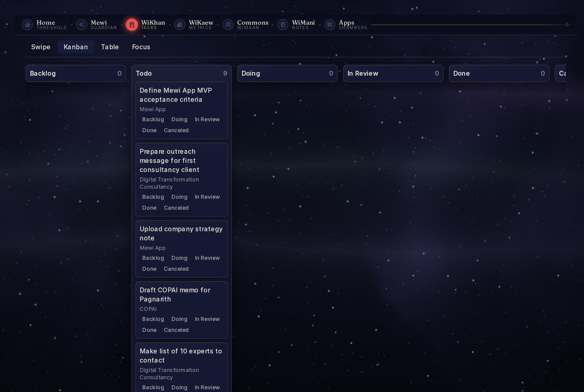Image resolution: width=584 pixels, height=392 pixels.
Task: Open the Make list of 10 experts card
Action: point(181,356)
